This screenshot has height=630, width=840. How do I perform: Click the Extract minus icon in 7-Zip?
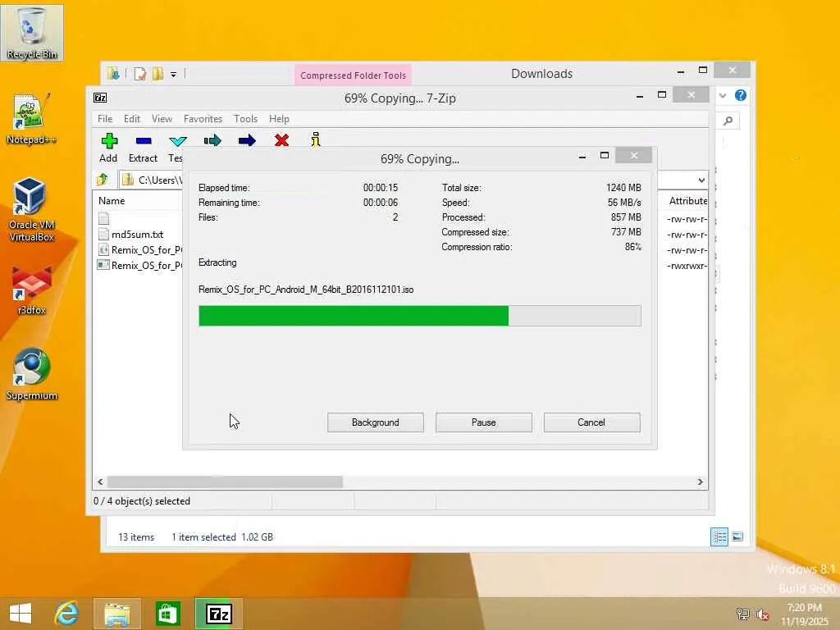143,141
